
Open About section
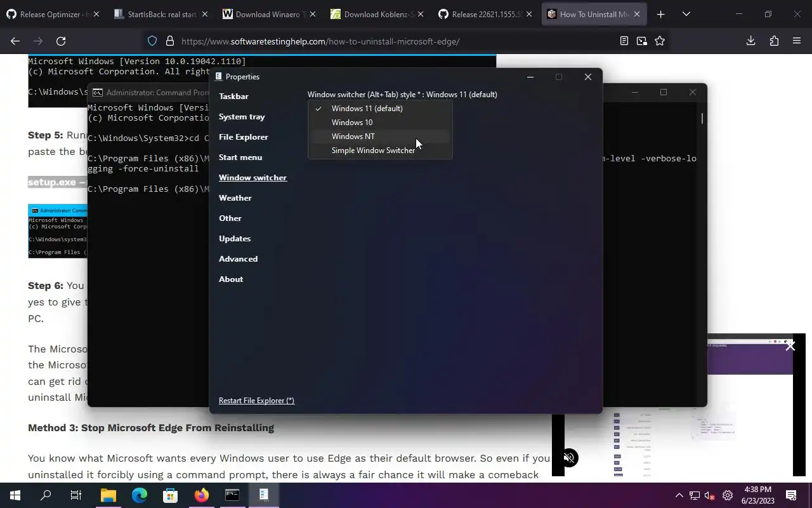point(231,279)
